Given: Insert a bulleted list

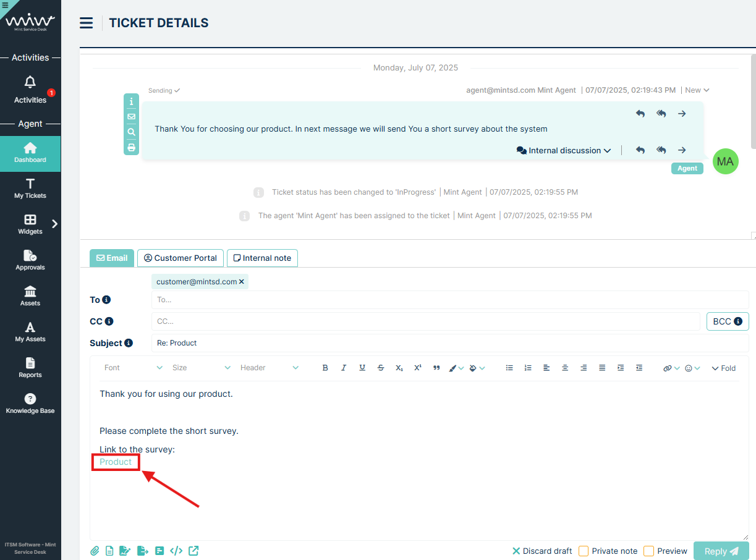Looking at the screenshot, I should tap(509, 368).
